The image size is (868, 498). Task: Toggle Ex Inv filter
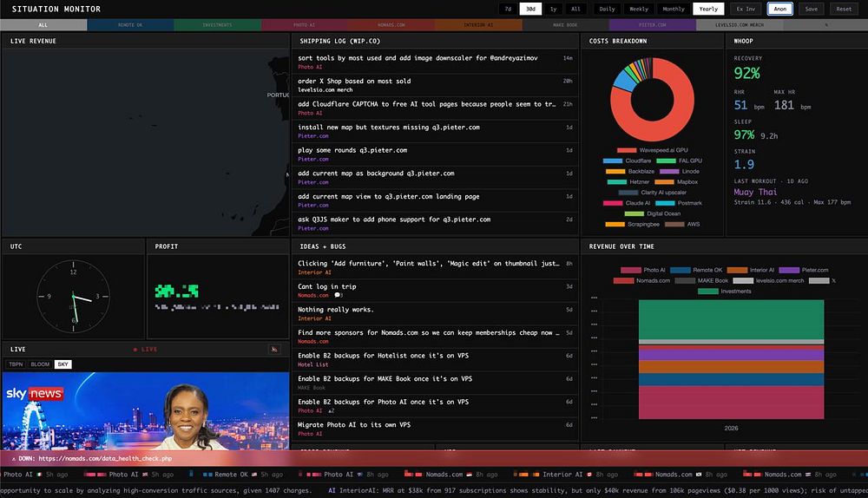(x=746, y=9)
